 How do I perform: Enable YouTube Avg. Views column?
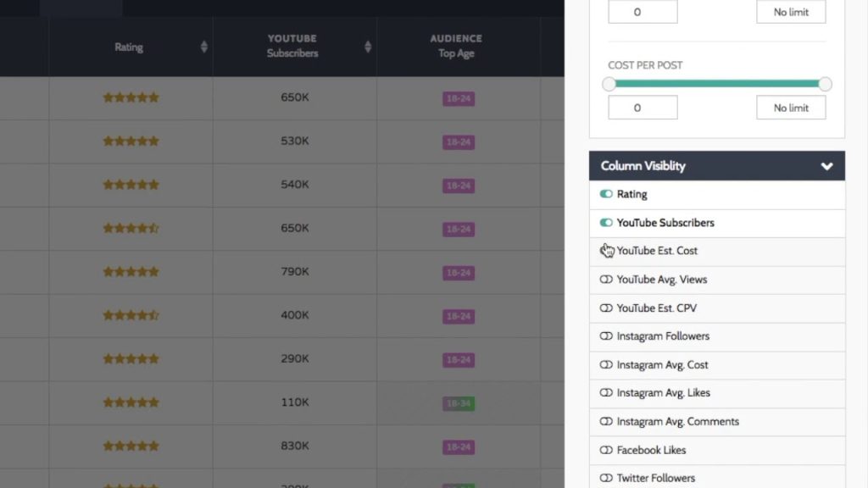pyautogui.click(x=606, y=280)
